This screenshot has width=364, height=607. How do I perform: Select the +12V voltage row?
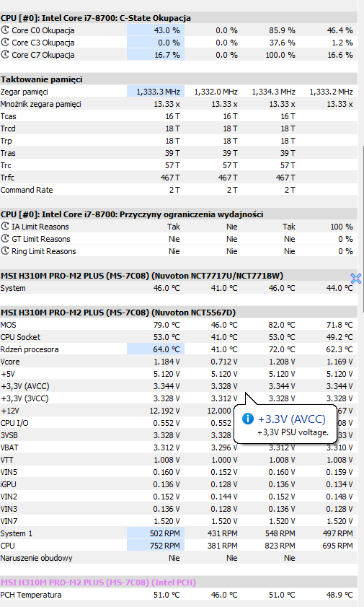pos(179,411)
